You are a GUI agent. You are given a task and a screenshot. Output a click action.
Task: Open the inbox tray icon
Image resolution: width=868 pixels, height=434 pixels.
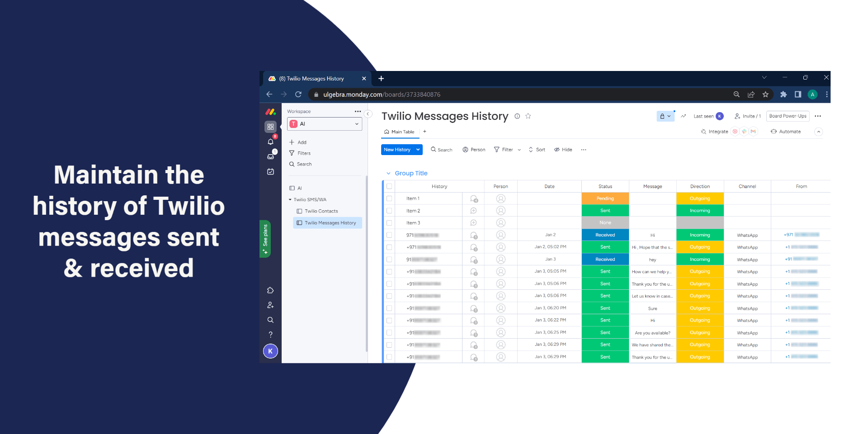[x=270, y=156]
